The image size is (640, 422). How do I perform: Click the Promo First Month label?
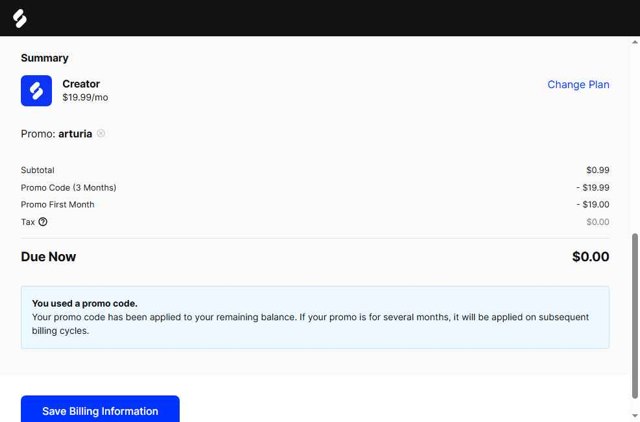(x=58, y=204)
